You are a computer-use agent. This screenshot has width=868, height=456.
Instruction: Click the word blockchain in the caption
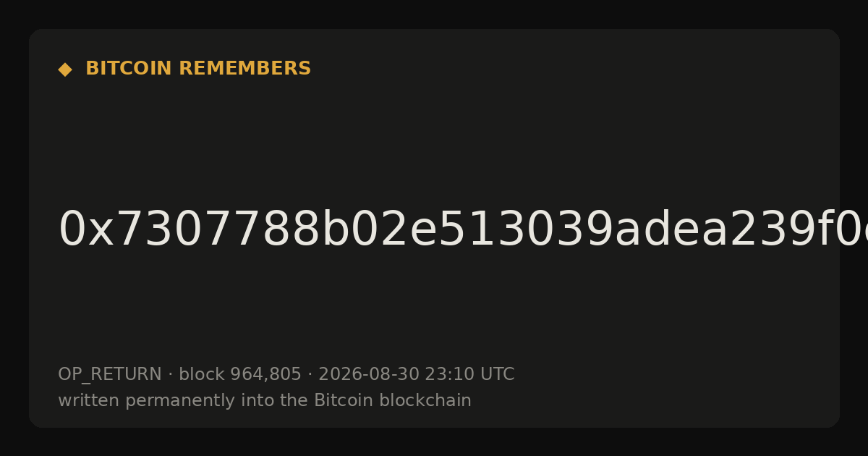tap(425, 400)
